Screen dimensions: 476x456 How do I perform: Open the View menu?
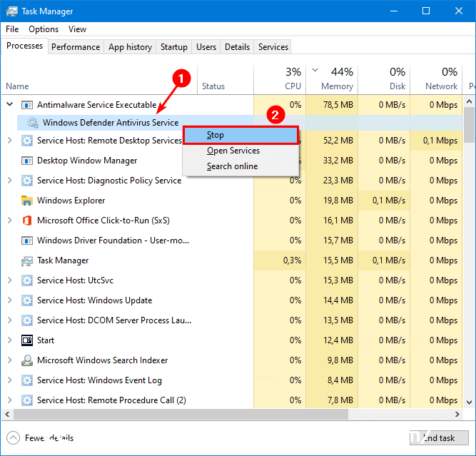coord(77,29)
